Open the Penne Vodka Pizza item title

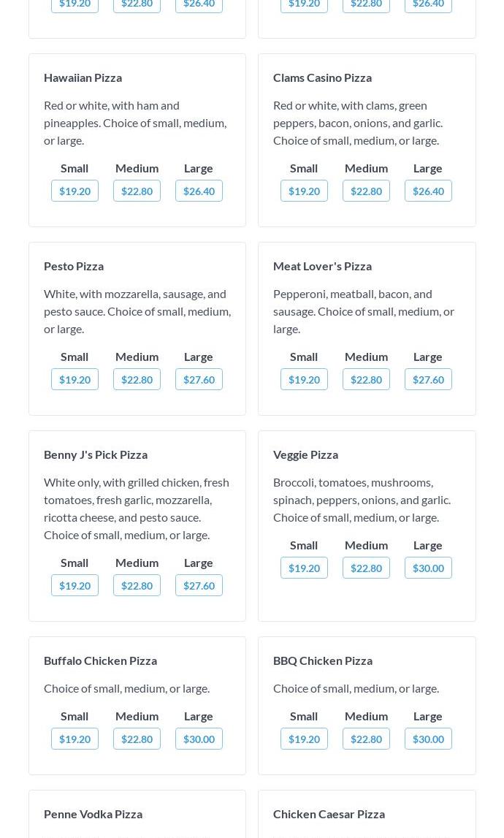click(93, 814)
